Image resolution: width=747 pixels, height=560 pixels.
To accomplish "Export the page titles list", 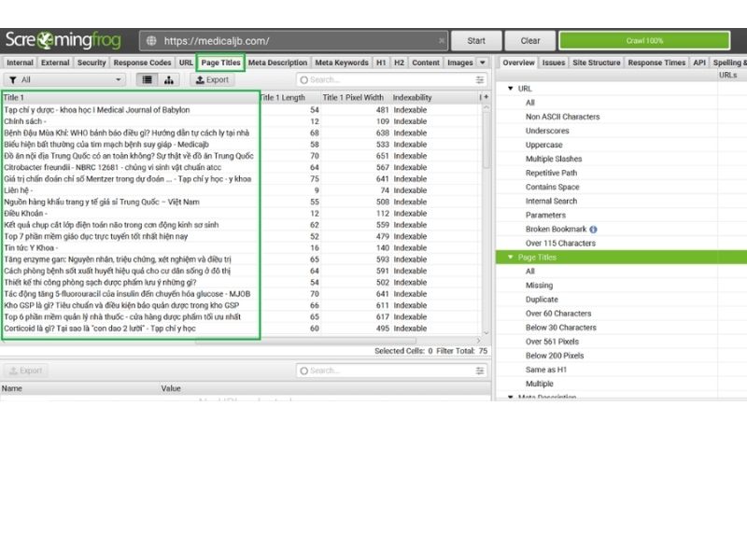I will (213, 80).
